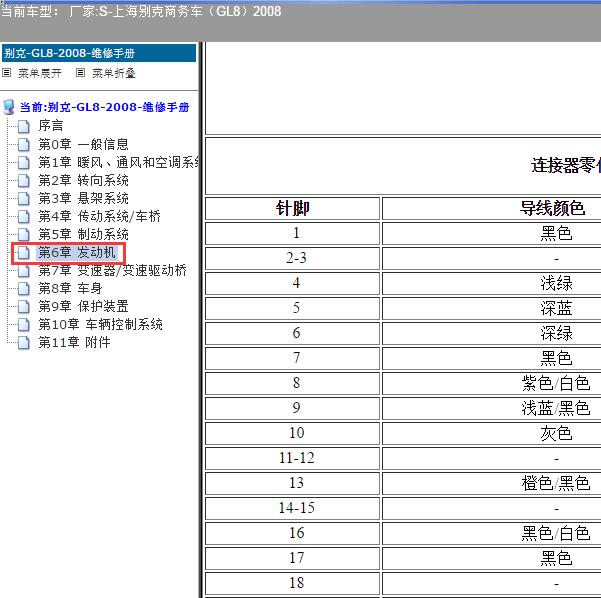Click the page icon next to 第4章
Viewport: 601px width, 598px height.
pyautogui.click(x=24, y=216)
